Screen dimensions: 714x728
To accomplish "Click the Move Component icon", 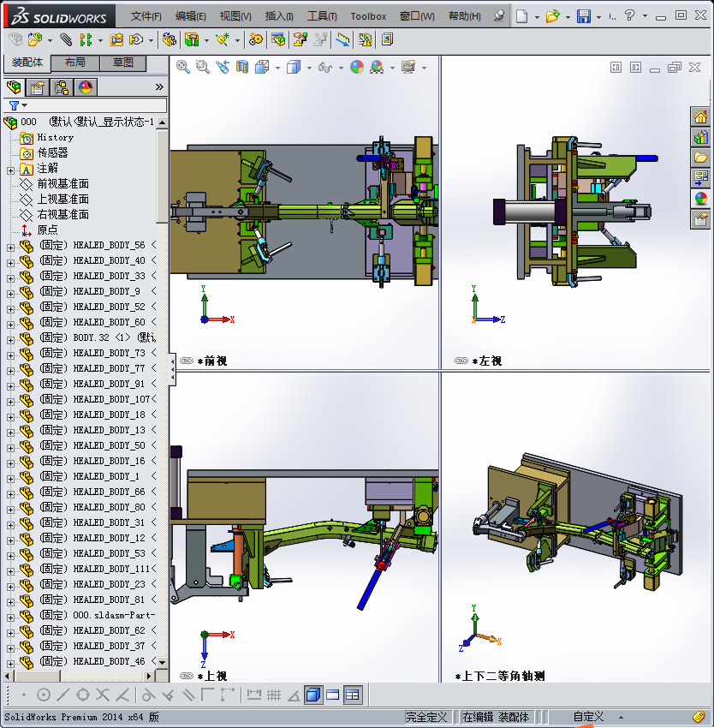I will [x=135, y=40].
